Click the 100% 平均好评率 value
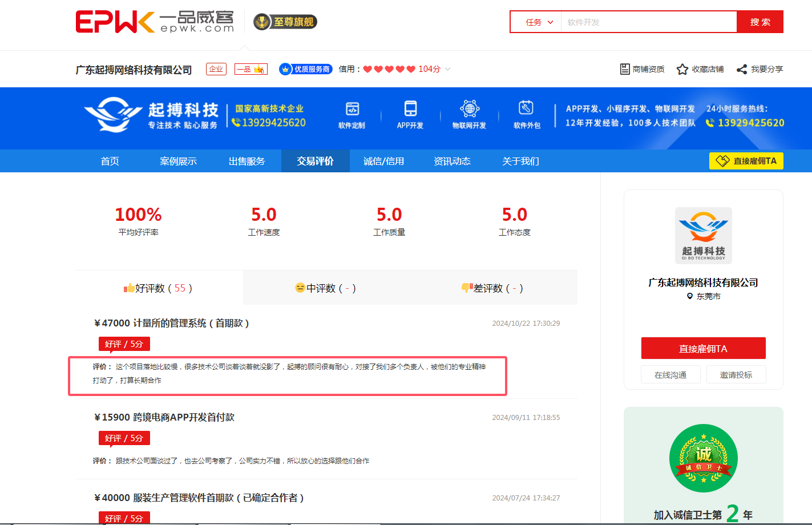This screenshot has height=525, width=812. [138, 215]
